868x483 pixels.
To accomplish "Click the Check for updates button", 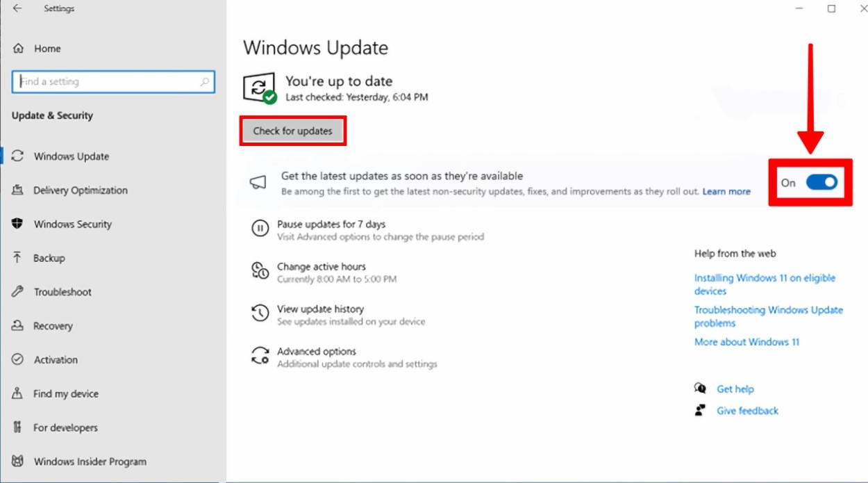I will [x=292, y=131].
